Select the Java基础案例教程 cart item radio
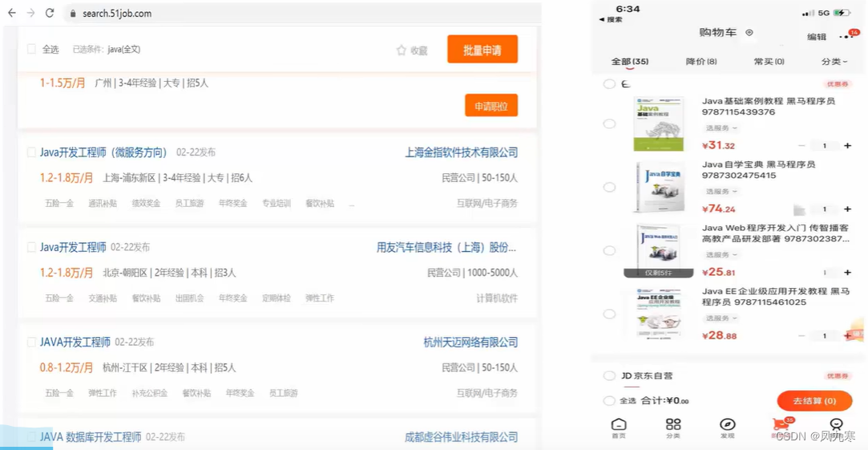 coord(609,124)
